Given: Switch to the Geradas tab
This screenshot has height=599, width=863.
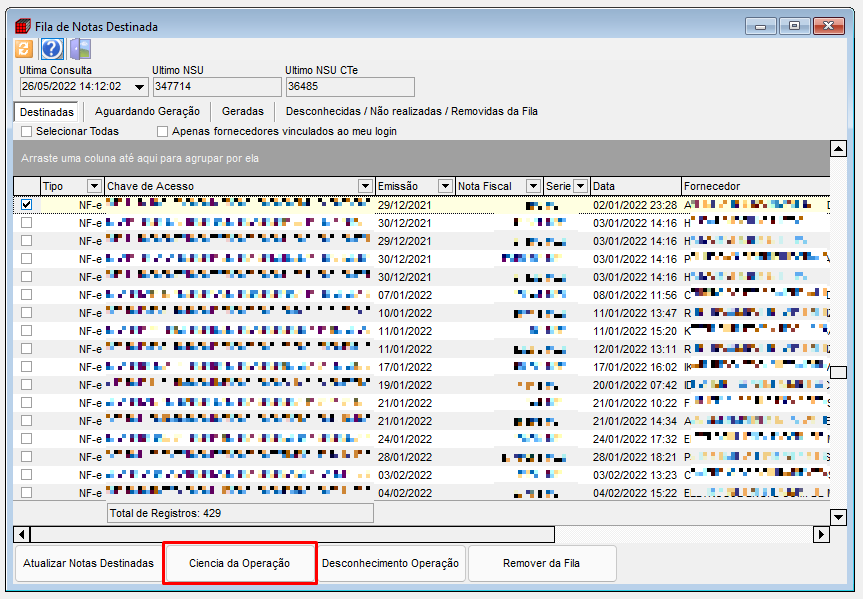Looking at the screenshot, I should [243, 111].
